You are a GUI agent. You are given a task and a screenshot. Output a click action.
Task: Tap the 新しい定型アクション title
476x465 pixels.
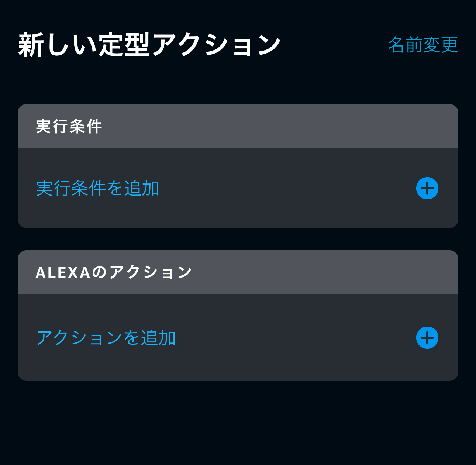149,45
